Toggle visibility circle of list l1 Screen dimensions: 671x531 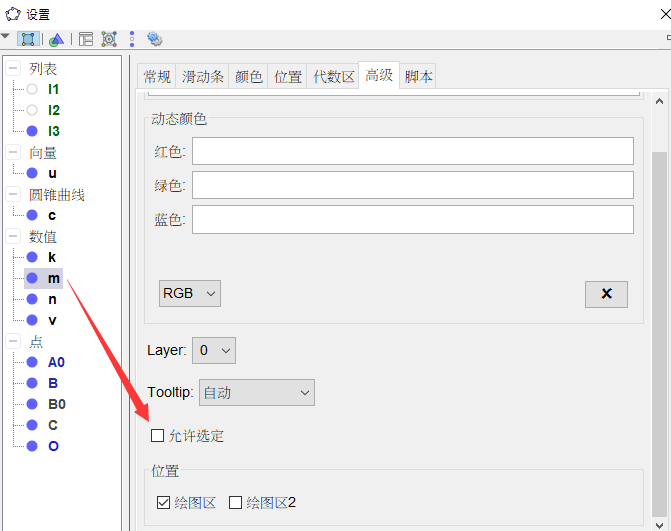(32, 89)
